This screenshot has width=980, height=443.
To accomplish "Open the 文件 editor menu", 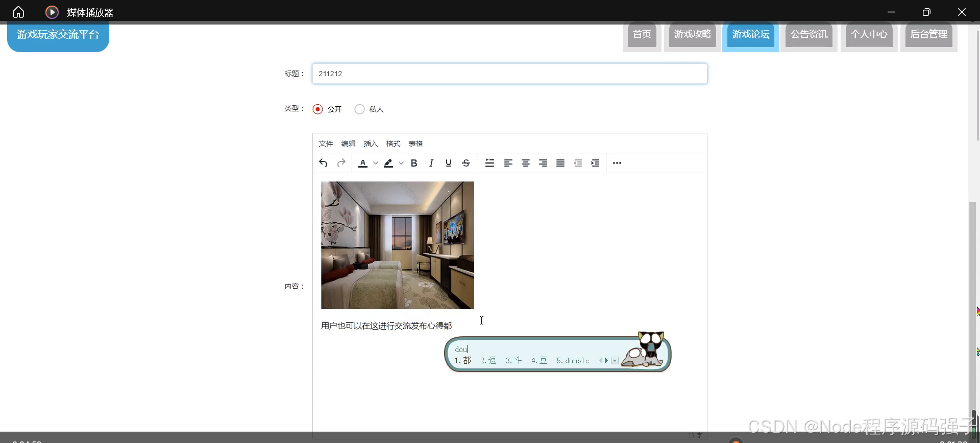I will pos(326,144).
